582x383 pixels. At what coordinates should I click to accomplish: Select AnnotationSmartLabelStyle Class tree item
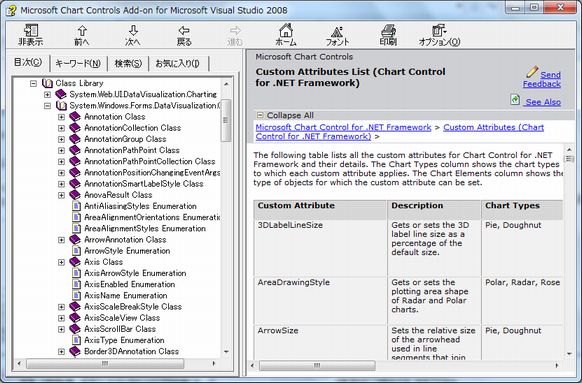(144, 184)
